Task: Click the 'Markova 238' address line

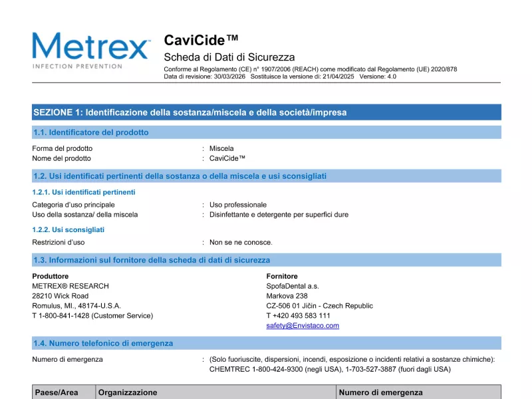Action: [287, 296]
